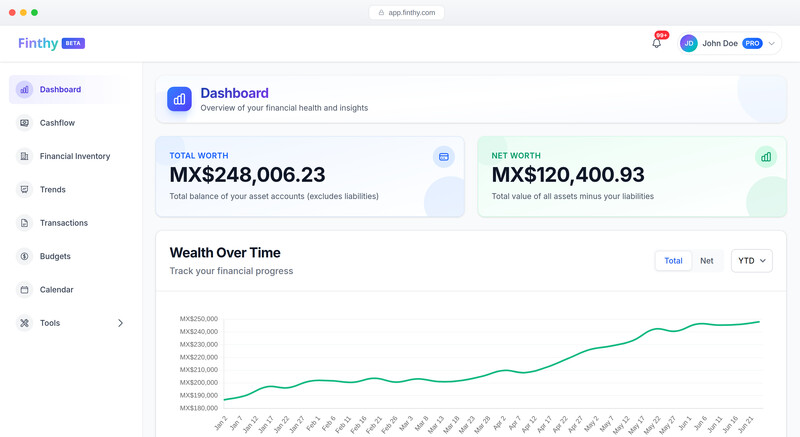
Task: Click the JD user avatar
Action: pyautogui.click(x=689, y=43)
